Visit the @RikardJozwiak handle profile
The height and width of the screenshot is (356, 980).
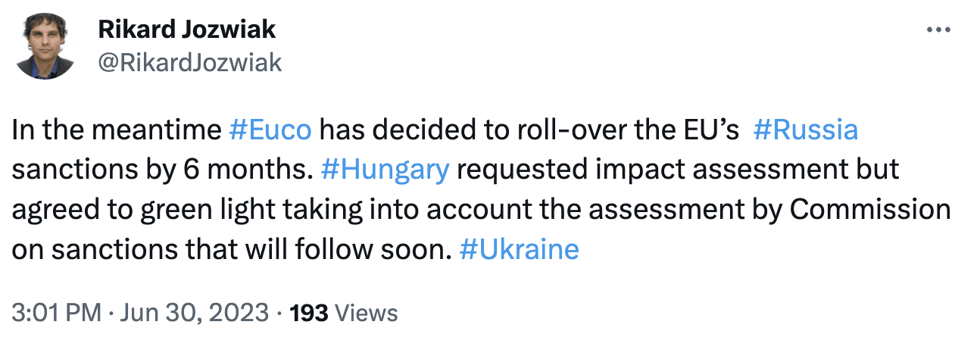(x=190, y=63)
